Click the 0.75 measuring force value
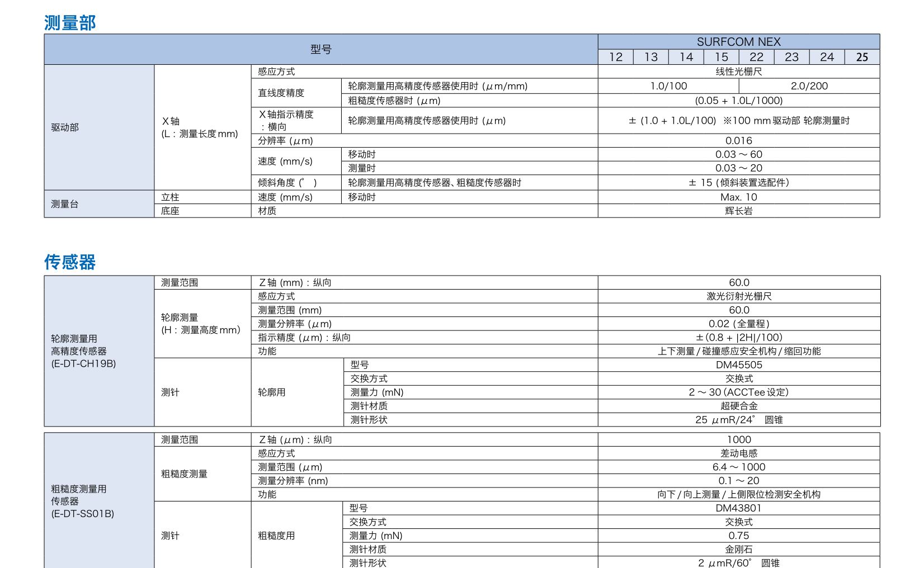Screen dimensions: 924x568 click(739, 536)
